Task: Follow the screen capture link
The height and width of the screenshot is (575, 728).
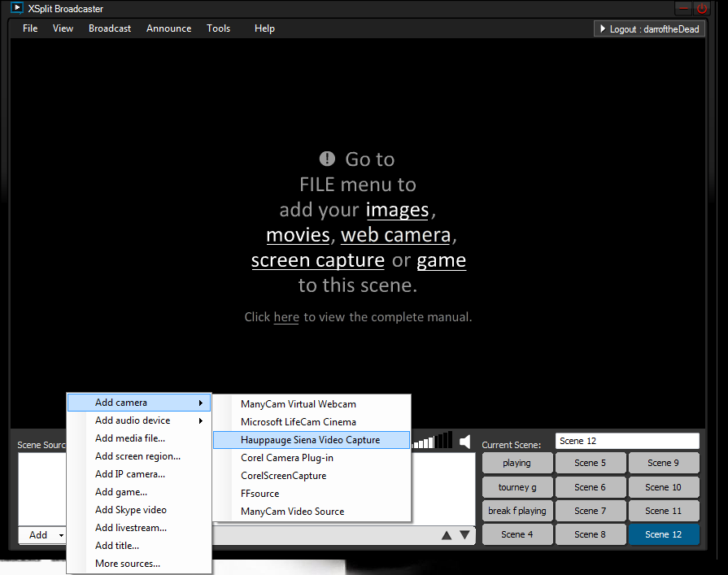Action: pyautogui.click(x=318, y=260)
